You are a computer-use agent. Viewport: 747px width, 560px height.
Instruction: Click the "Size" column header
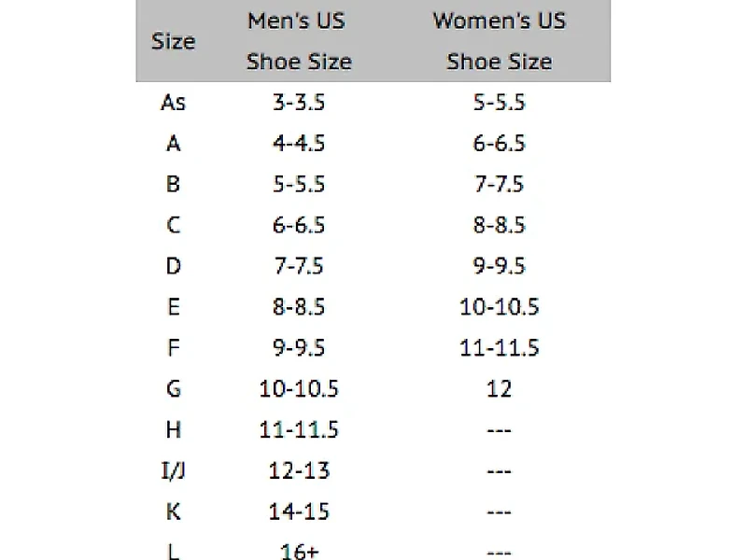[x=174, y=42]
